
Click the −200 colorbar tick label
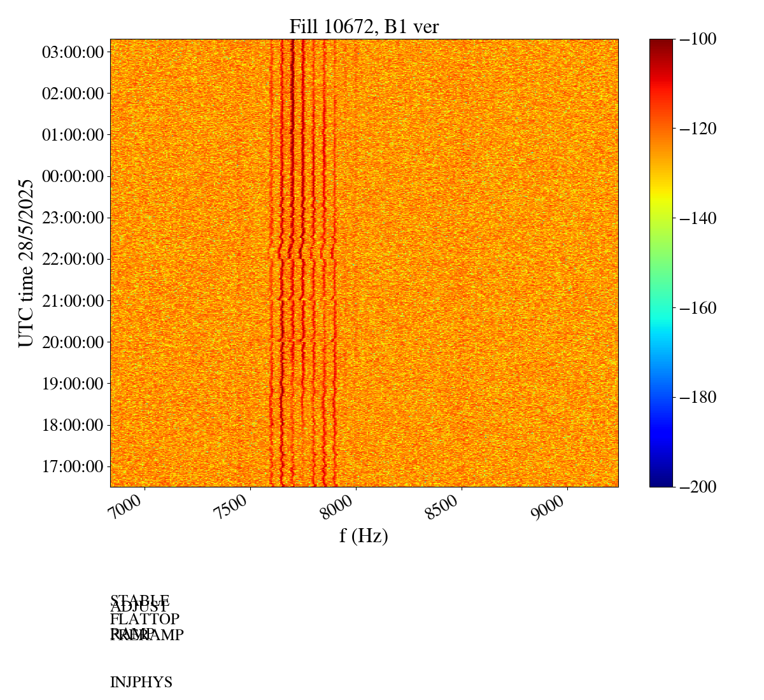(698, 487)
